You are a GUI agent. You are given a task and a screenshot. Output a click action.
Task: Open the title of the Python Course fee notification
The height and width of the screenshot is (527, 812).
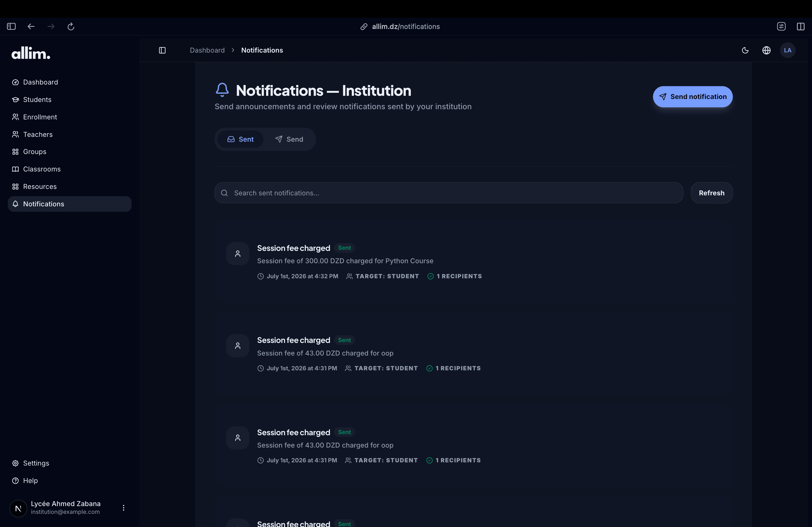click(293, 248)
